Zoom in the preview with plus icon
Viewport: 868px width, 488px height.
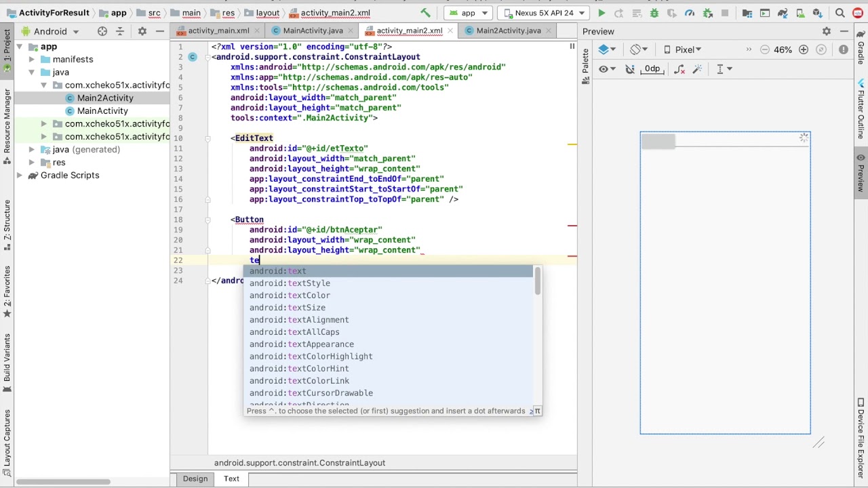point(804,49)
